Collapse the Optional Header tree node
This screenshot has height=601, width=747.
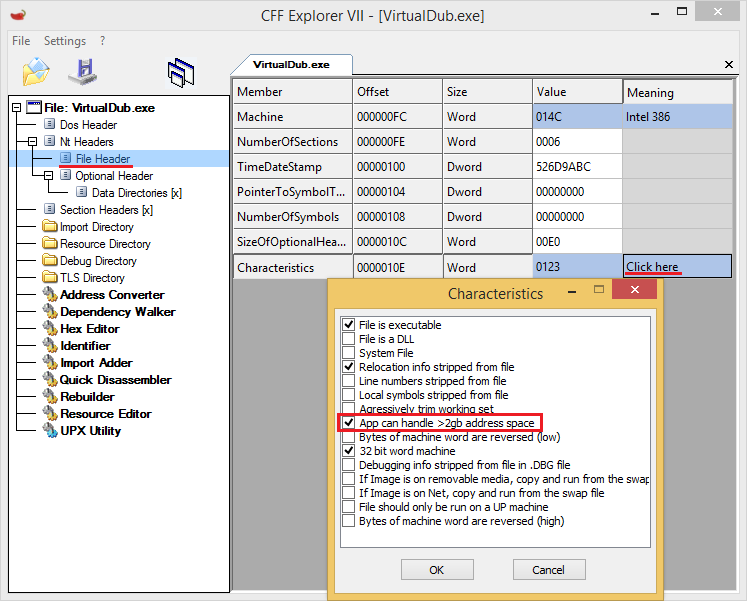(x=49, y=176)
